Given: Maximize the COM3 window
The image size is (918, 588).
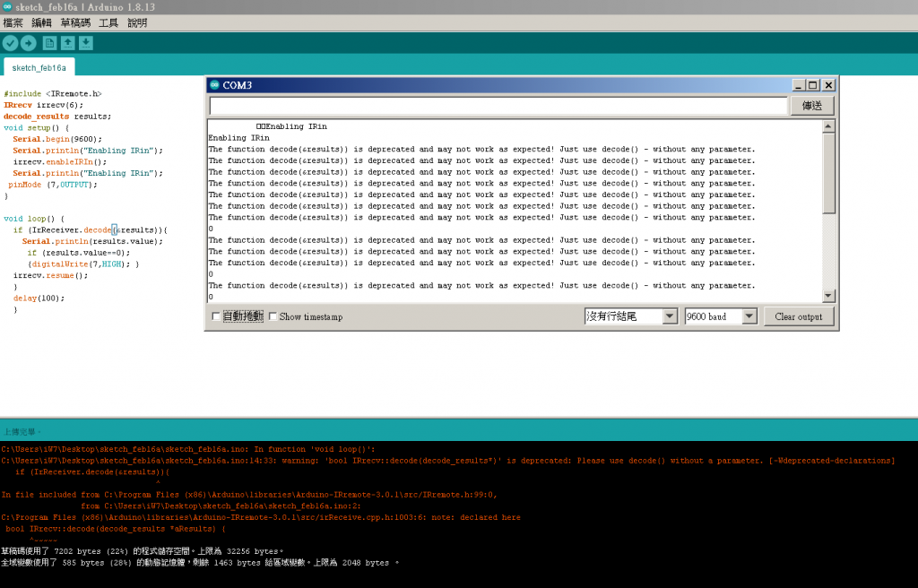Looking at the screenshot, I should (x=812, y=85).
